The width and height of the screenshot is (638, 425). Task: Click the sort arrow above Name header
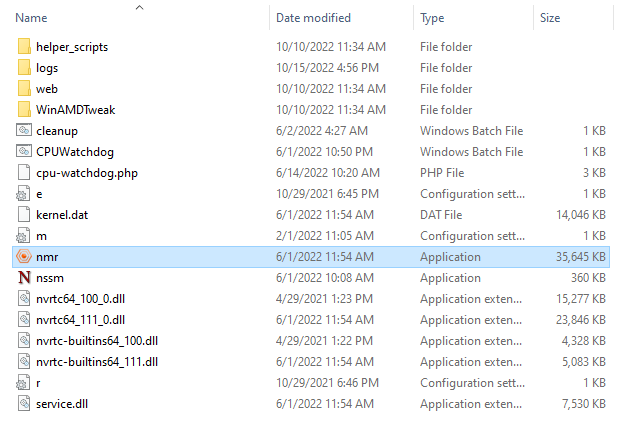[138, 7]
